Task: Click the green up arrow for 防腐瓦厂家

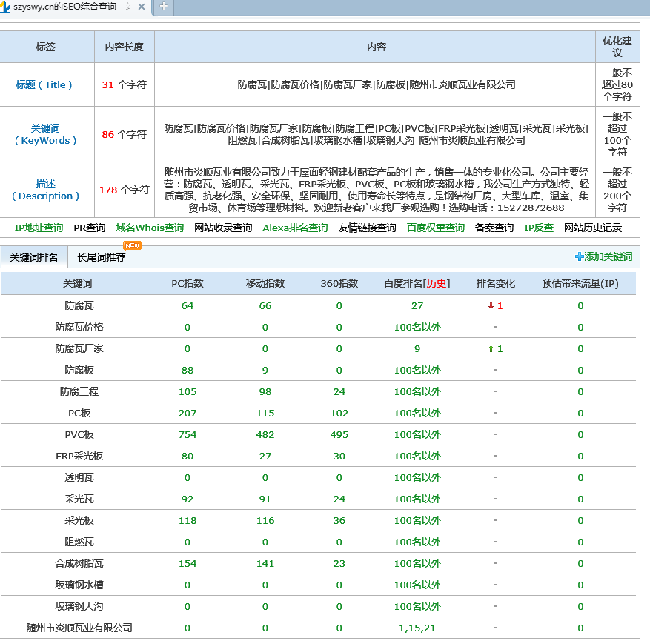Action: [491, 349]
